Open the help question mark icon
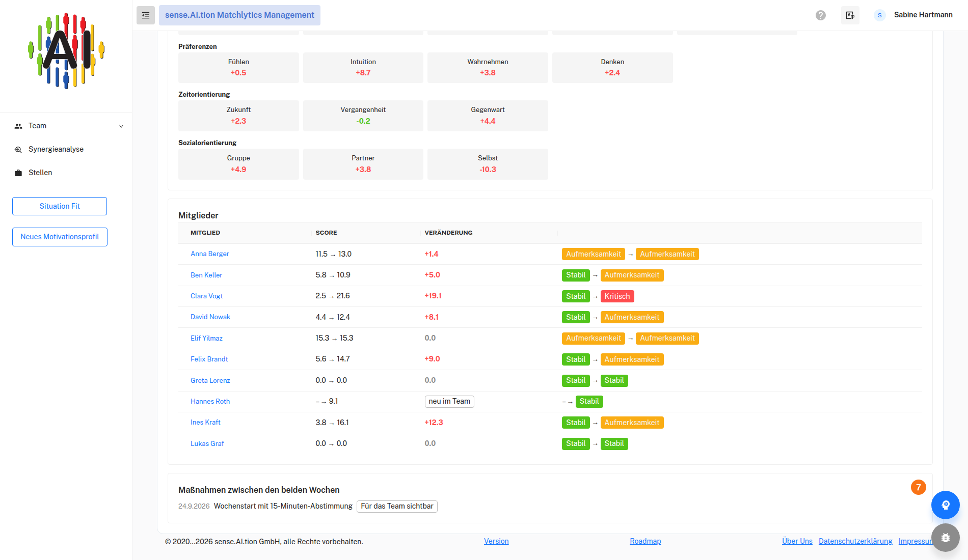 pyautogui.click(x=821, y=15)
